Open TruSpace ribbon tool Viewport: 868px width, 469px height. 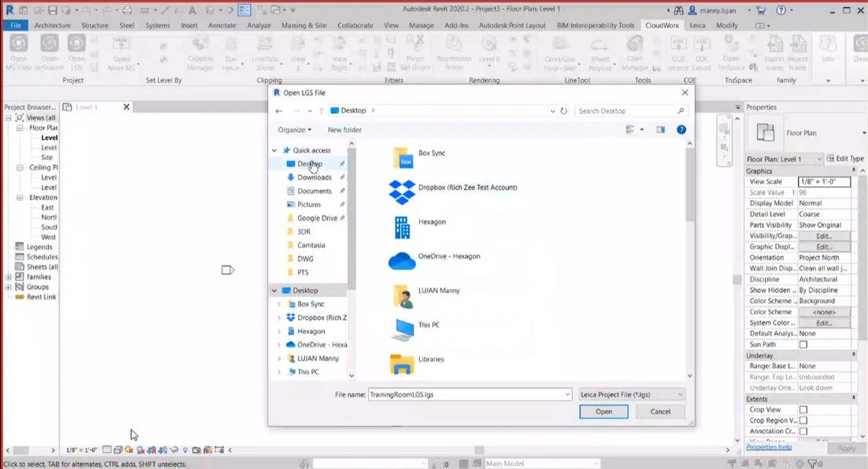coord(731,53)
